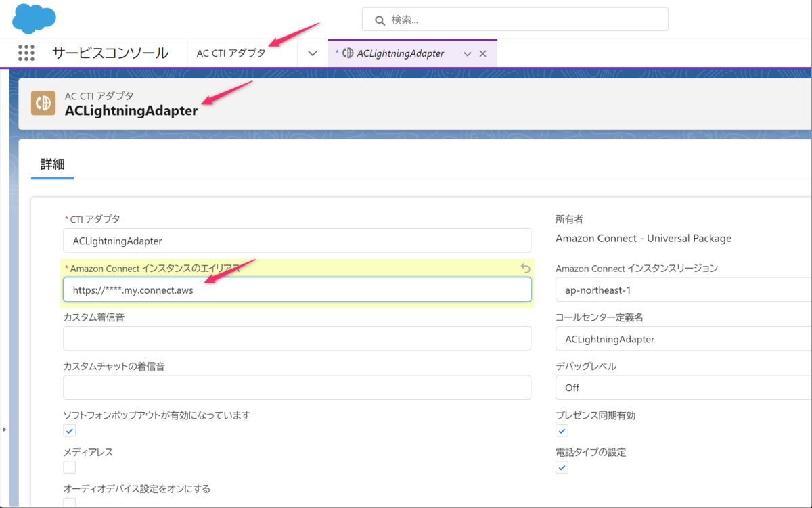812x508 pixels.
Task: Click the カスタムチャットの着信音 input field
Action: click(x=297, y=388)
